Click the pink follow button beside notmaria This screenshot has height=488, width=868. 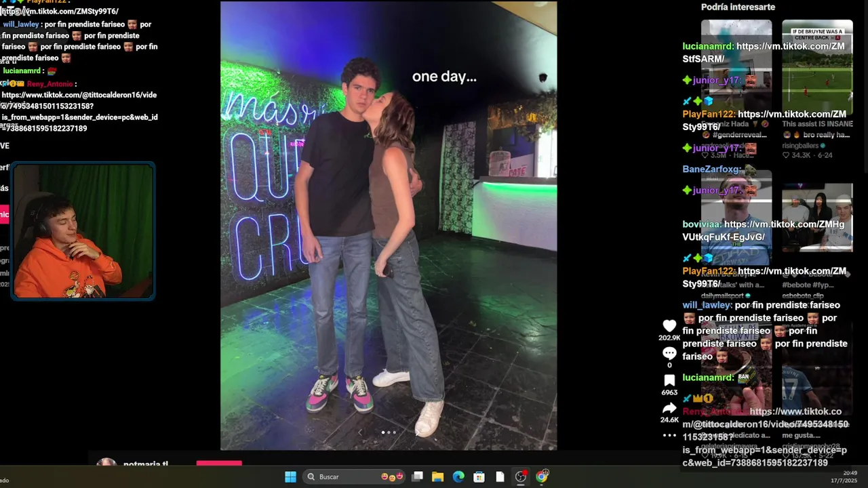pos(219,463)
